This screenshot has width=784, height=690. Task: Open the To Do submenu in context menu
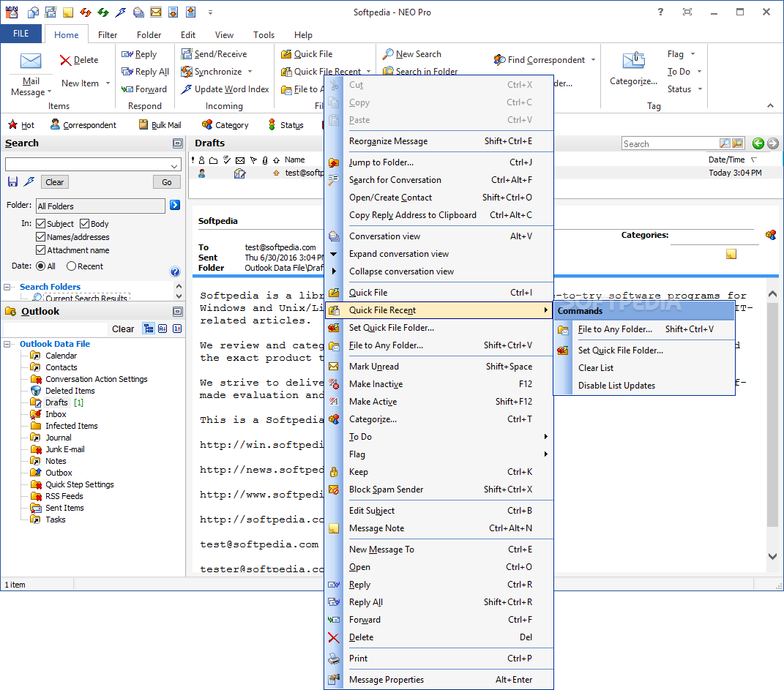pos(439,437)
